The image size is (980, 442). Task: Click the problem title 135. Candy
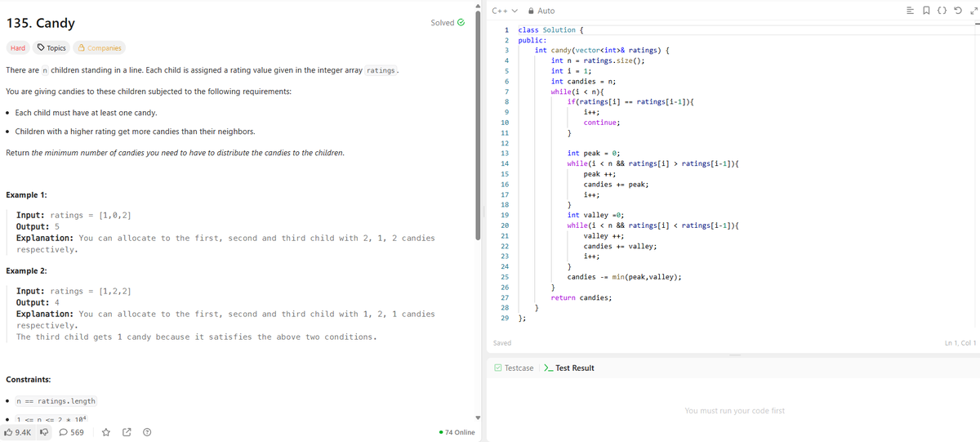pos(41,23)
